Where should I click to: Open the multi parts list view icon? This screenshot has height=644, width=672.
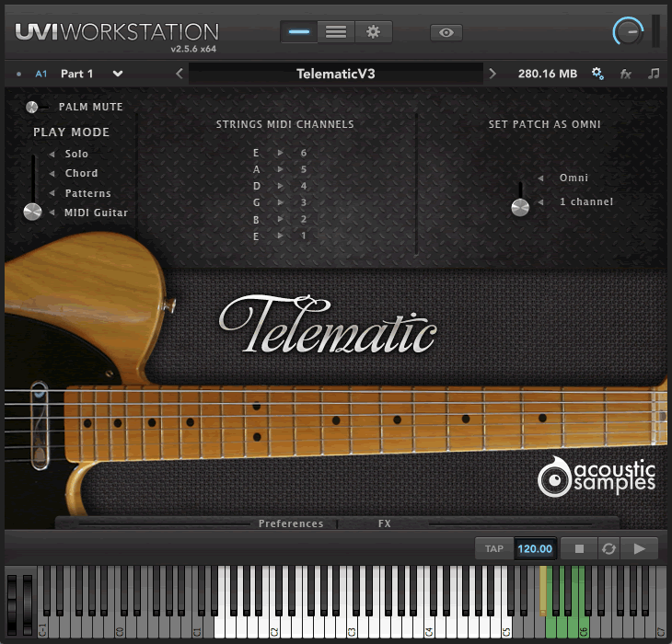(336, 32)
